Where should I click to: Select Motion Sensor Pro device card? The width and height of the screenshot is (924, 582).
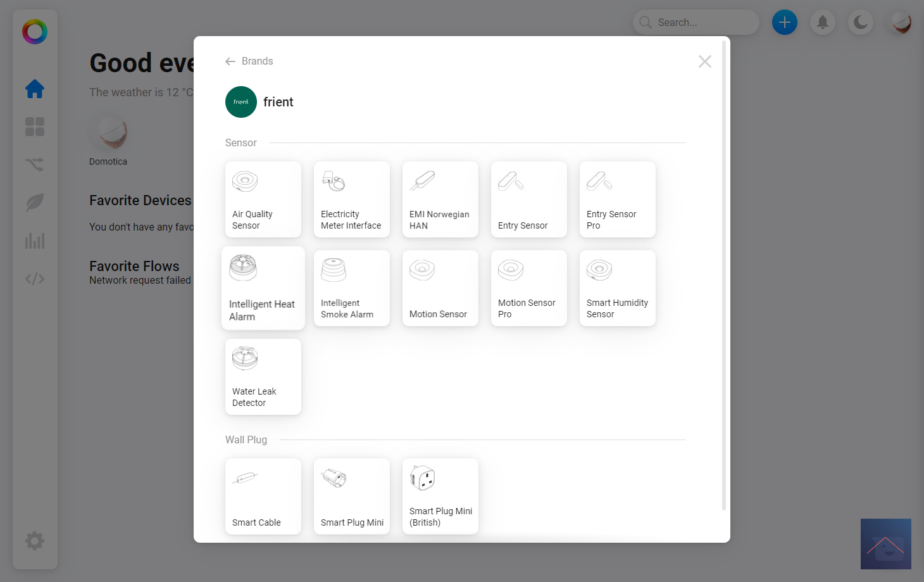click(529, 288)
